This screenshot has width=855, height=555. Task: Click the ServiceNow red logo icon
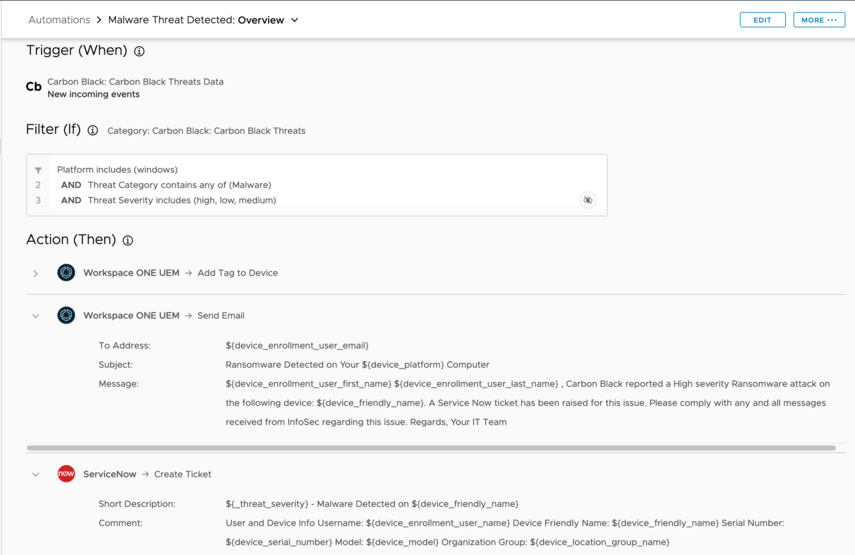[66, 474]
